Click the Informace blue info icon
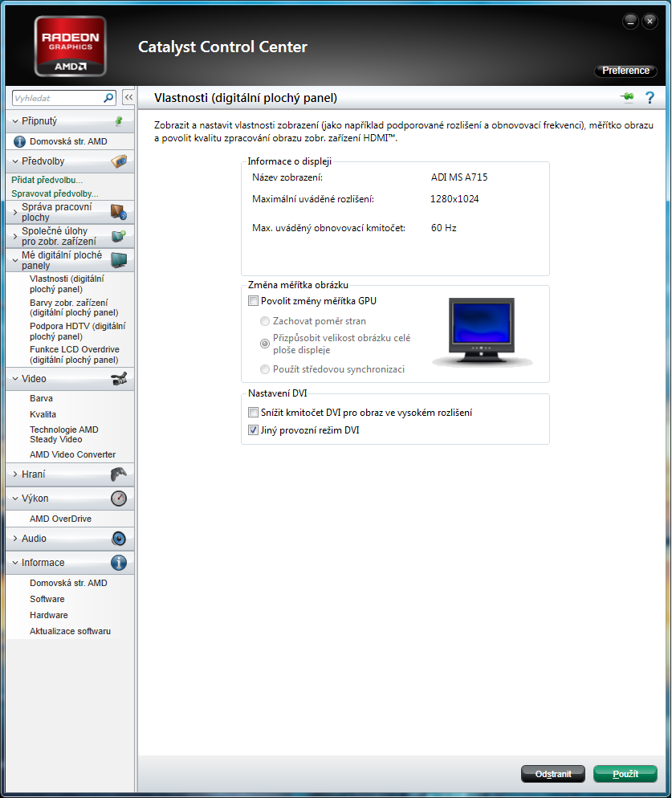The width and height of the screenshot is (672, 798). tap(119, 562)
